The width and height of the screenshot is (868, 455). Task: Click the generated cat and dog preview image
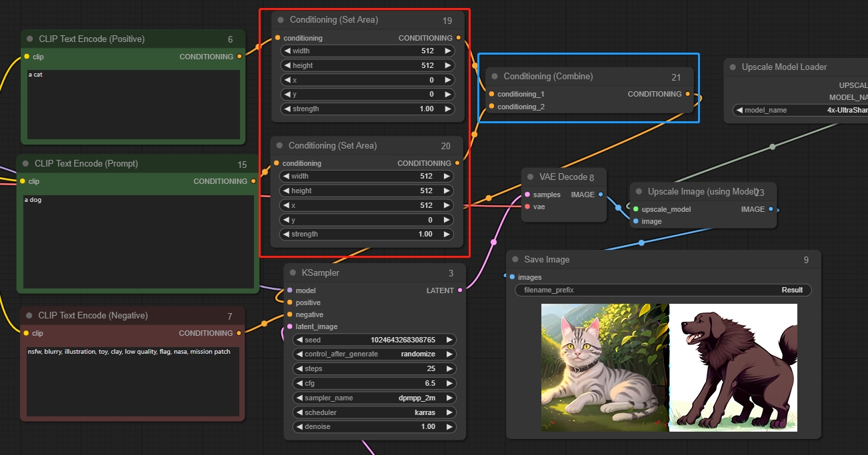click(669, 367)
